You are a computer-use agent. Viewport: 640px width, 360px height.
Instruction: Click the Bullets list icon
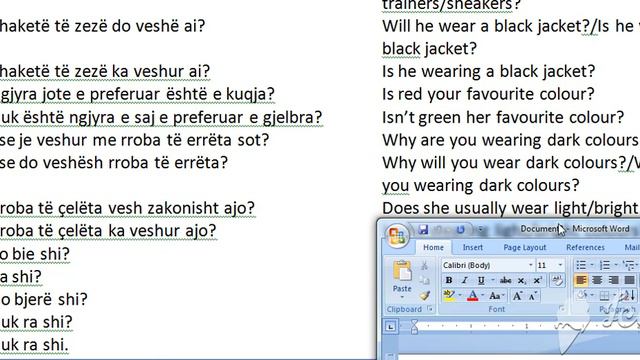click(x=581, y=265)
